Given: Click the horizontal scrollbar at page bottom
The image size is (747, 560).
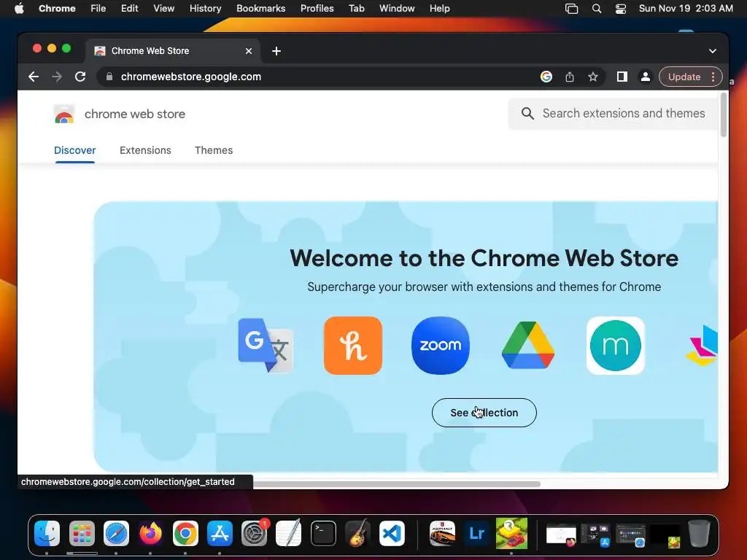Looking at the screenshot, I should tap(396, 484).
